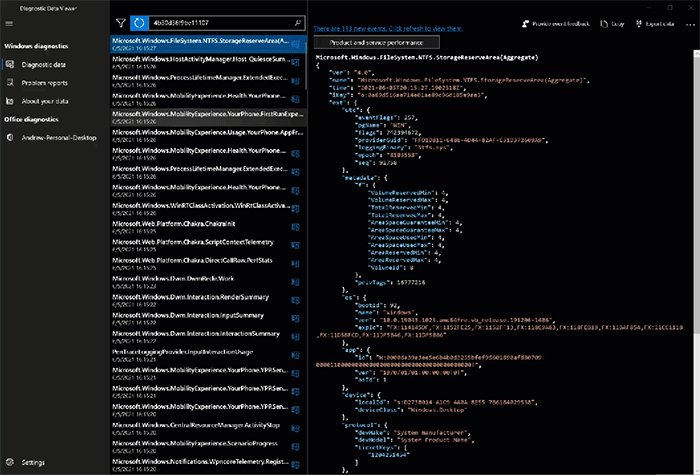Click the Office diagnostics device icon
Screen dimensions: 700x475
pyautogui.click(x=10, y=137)
